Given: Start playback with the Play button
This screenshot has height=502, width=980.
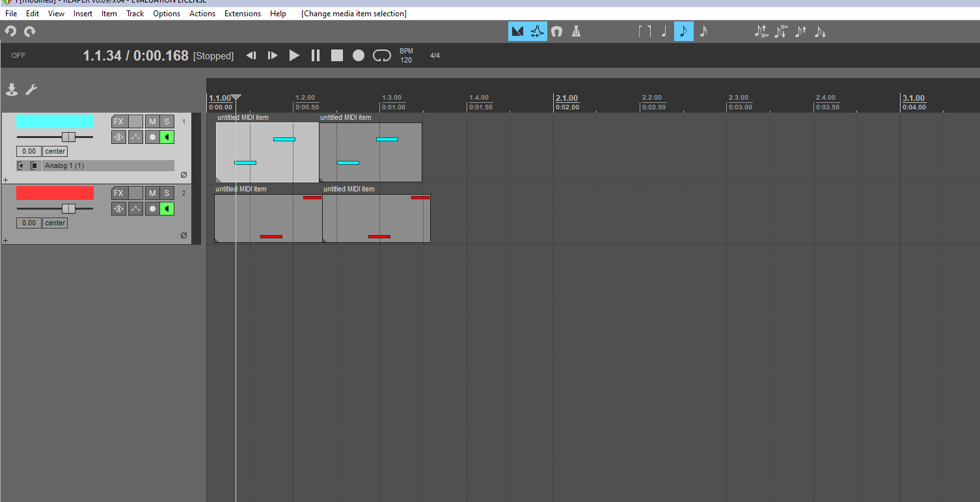Looking at the screenshot, I should 294,56.
